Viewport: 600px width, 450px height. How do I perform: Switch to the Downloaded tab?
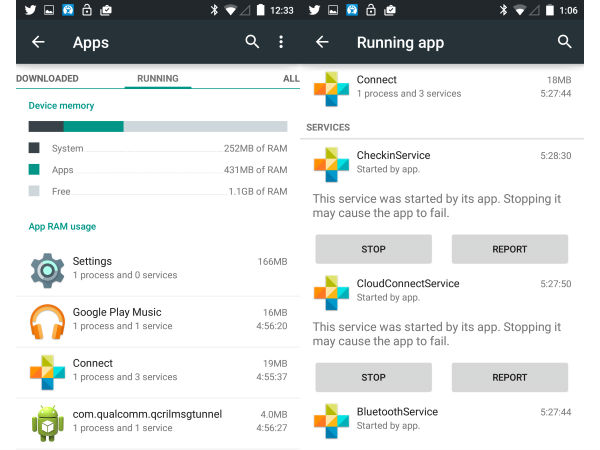[x=47, y=78]
